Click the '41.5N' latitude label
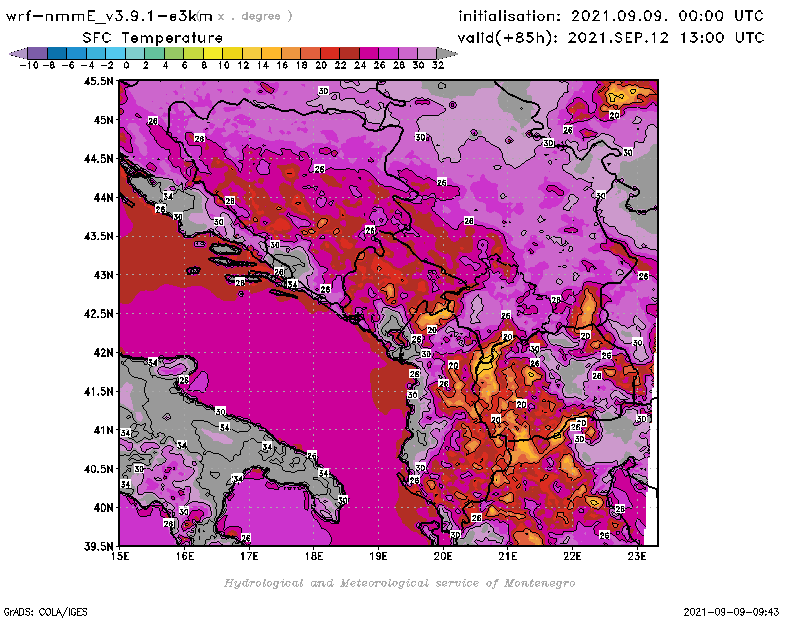Screen dimensions: 800x618 coord(99,391)
